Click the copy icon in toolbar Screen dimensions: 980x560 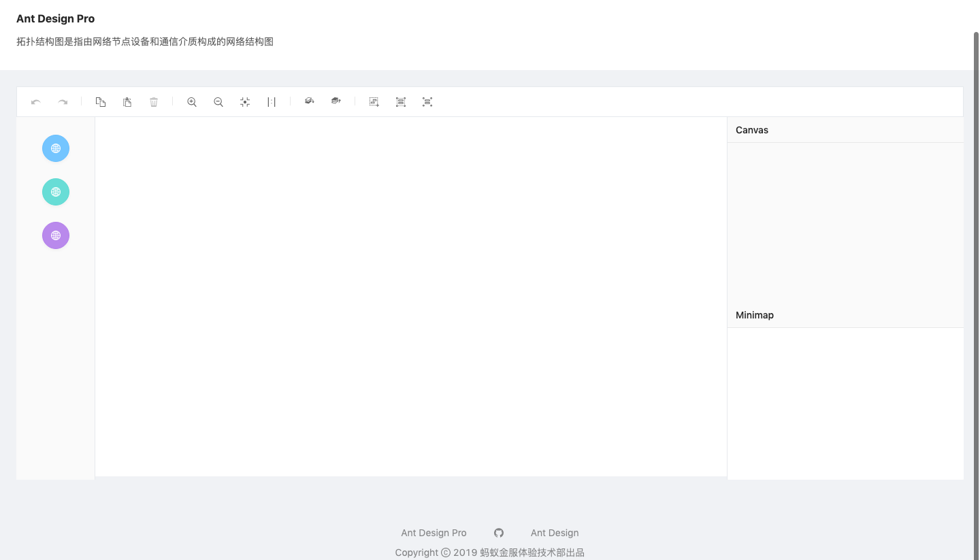tap(101, 102)
